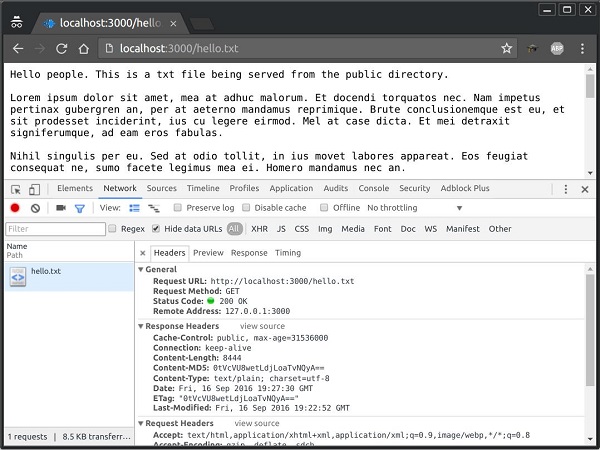Toggle the capture screenshots camera icon
The height and width of the screenshot is (450, 600).
pos(60,208)
